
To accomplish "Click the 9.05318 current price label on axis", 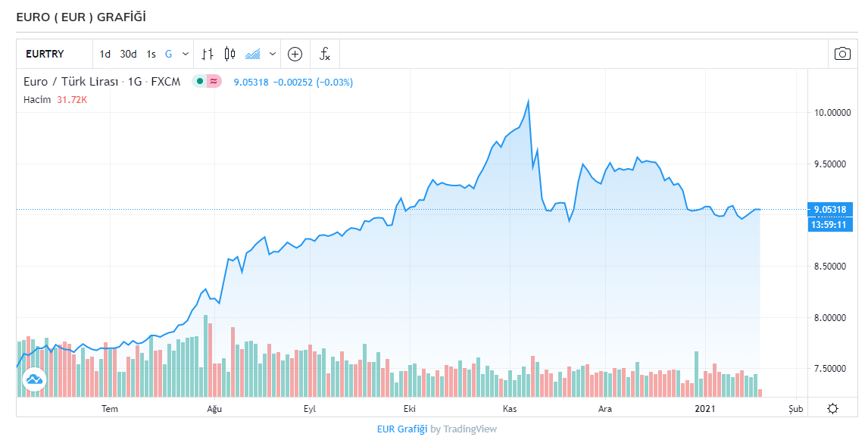I will point(831,210).
